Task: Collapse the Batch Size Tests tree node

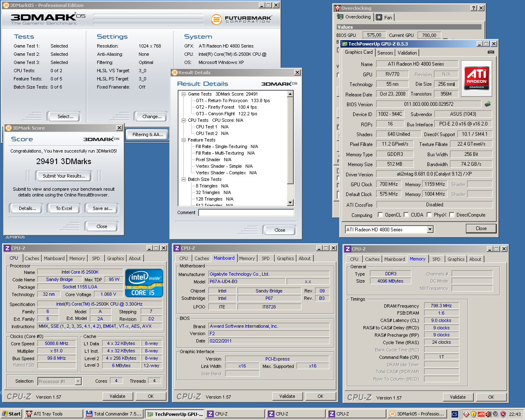Action: [x=183, y=179]
